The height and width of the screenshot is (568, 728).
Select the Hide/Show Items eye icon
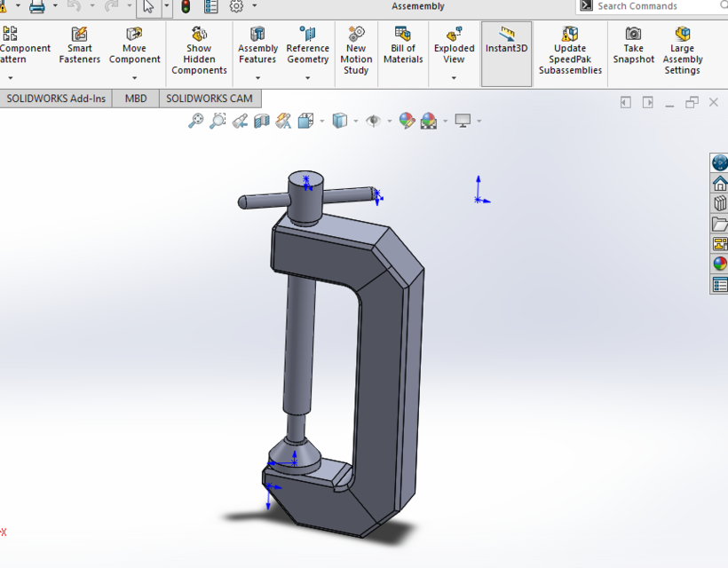[x=374, y=121]
